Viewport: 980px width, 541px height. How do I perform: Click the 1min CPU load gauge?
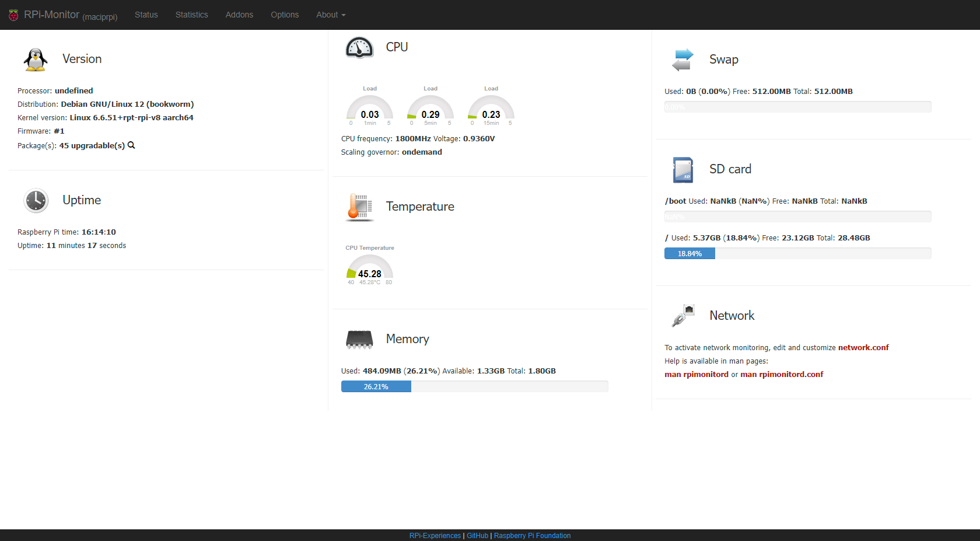(370, 110)
